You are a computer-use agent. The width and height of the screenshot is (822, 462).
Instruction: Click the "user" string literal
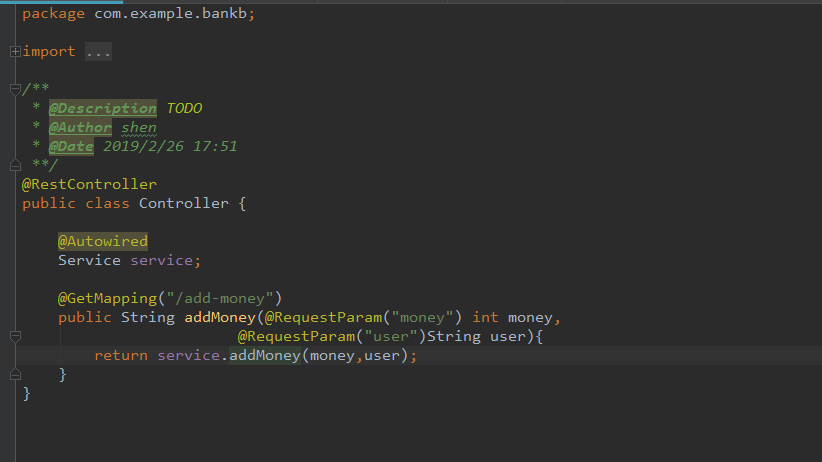coord(391,336)
